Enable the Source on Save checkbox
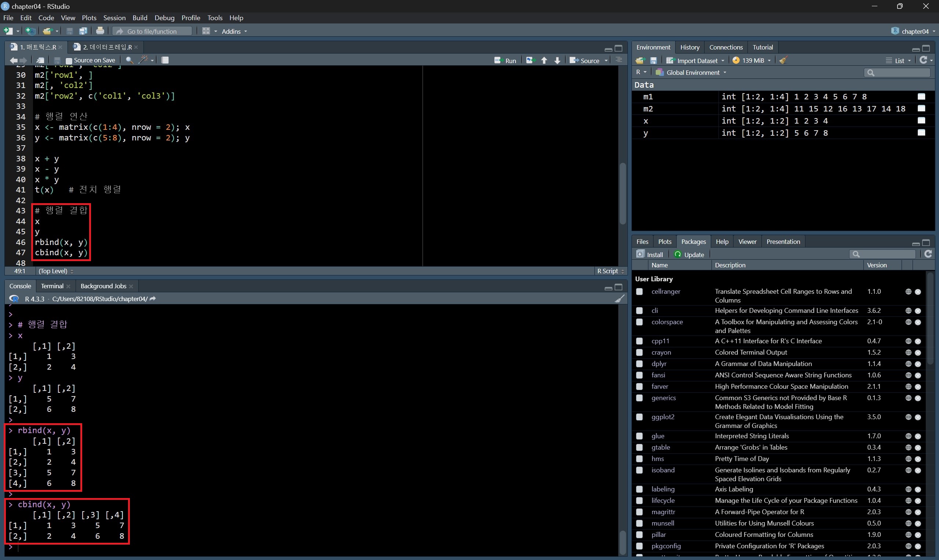The width and height of the screenshot is (939, 560). (x=69, y=61)
